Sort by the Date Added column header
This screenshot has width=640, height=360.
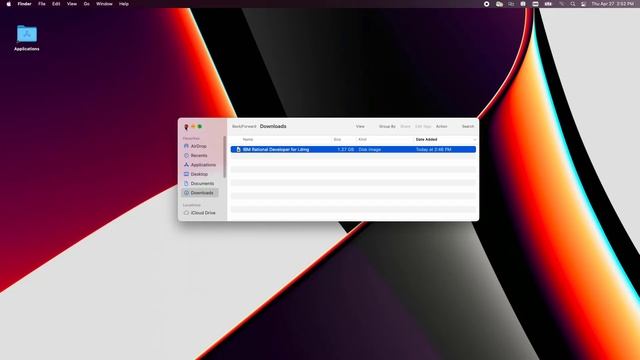(x=427, y=140)
